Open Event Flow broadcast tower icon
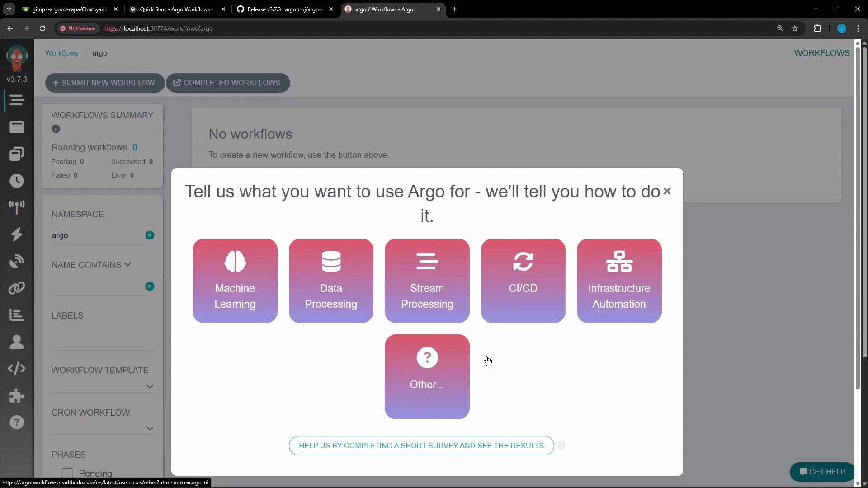Viewport: 868px width, 488px height. (17, 207)
